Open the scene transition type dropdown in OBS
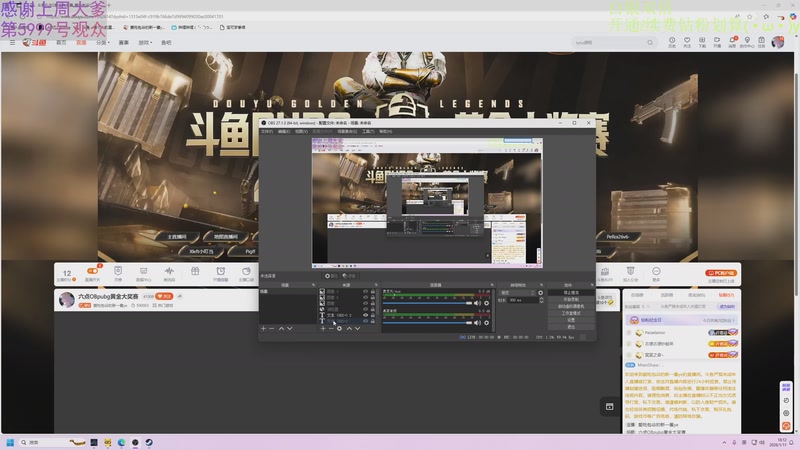This screenshot has height=450, width=800. click(x=517, y=293)
